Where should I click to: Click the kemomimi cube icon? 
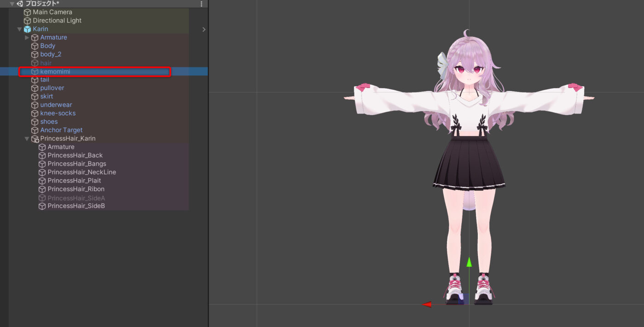(35, 72)
